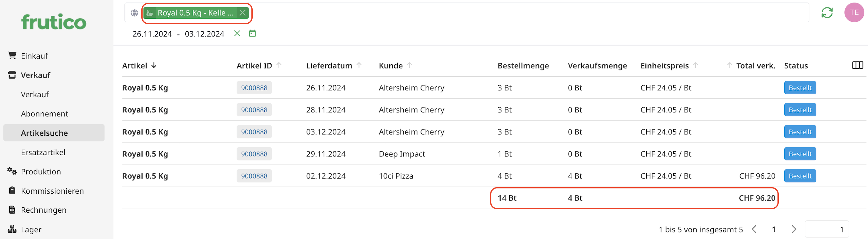Click the globe icon in the search bar
Viewport: 868px width, 239px height.
tap(135, 13)
